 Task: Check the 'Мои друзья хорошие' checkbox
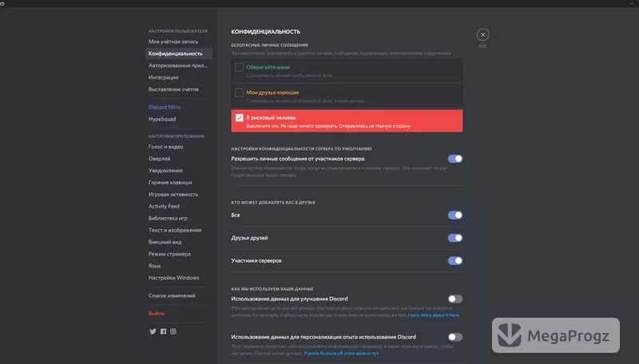239,93
